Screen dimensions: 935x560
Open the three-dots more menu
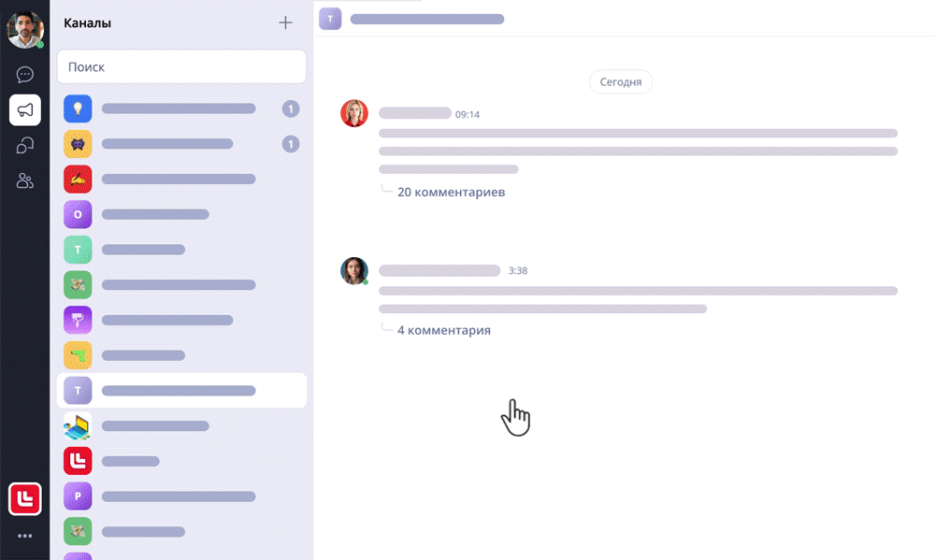coord(24,536)
